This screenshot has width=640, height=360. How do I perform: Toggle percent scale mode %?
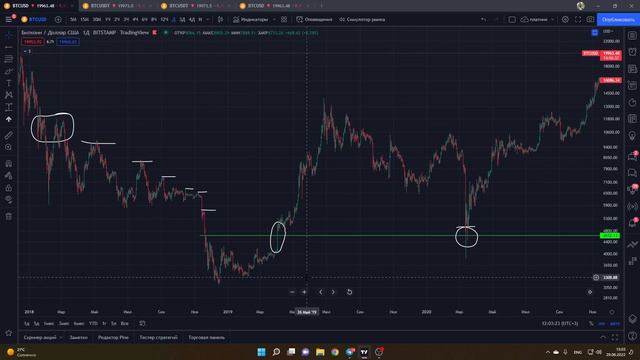coord(591,323)
